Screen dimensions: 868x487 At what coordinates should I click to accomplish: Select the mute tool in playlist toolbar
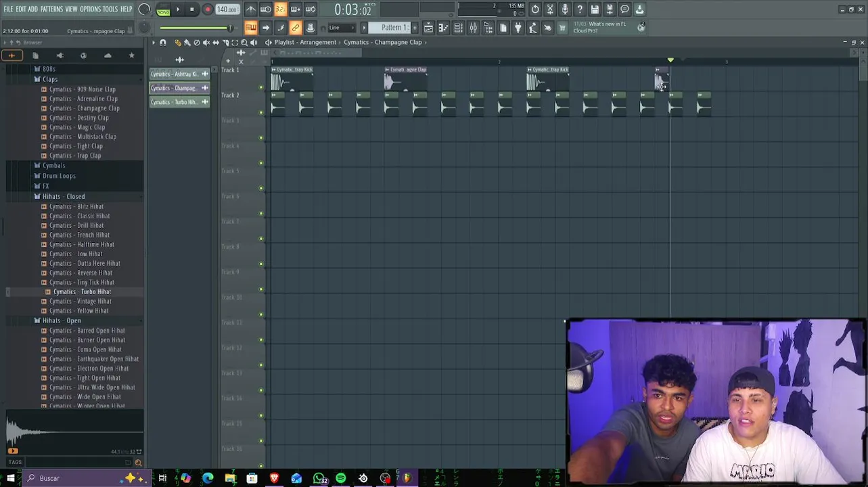point(206,43)
